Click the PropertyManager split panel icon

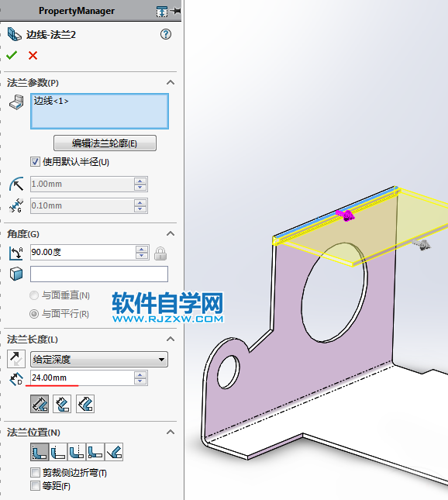[x=162, y=12]
